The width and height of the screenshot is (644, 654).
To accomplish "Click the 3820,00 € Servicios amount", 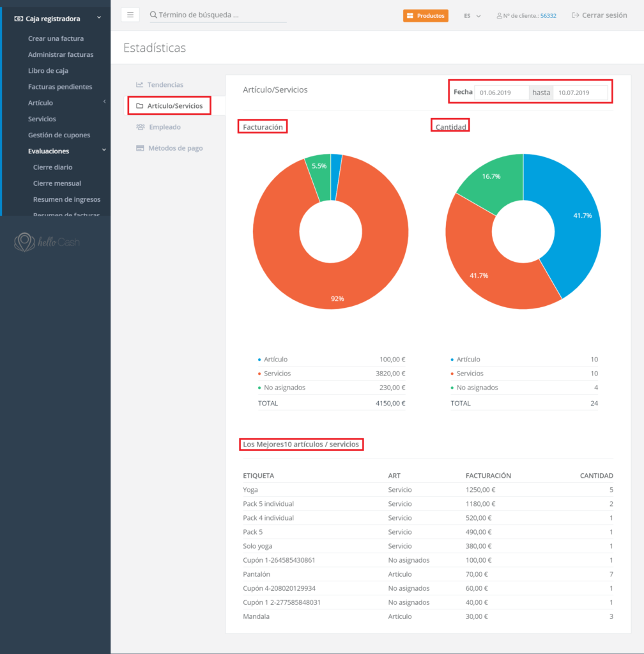I will tap(390, 374).
